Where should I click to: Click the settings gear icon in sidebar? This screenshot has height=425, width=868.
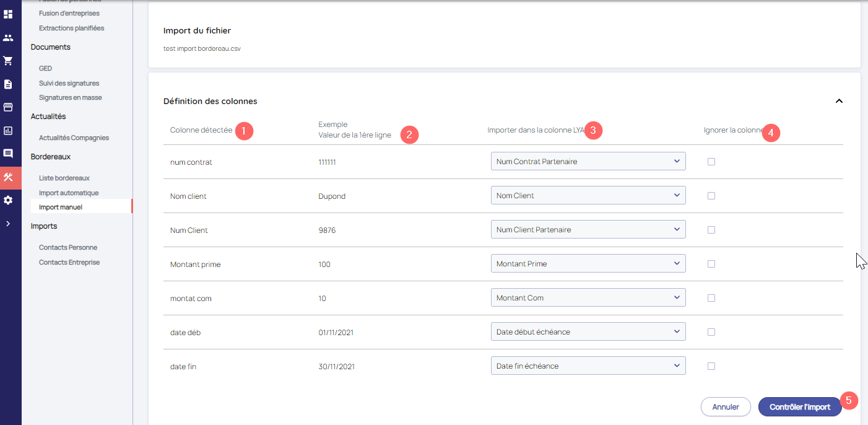point(8,200)
